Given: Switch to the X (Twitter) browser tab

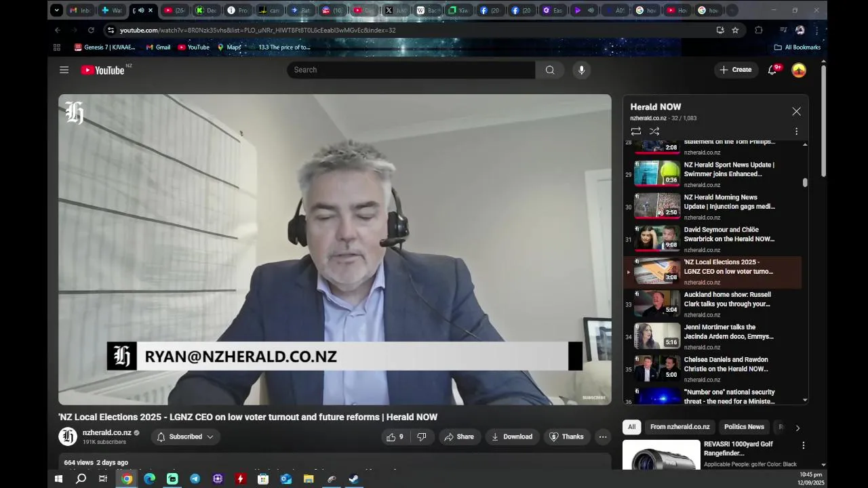Looking at the screenshot, I should point(396,10).
